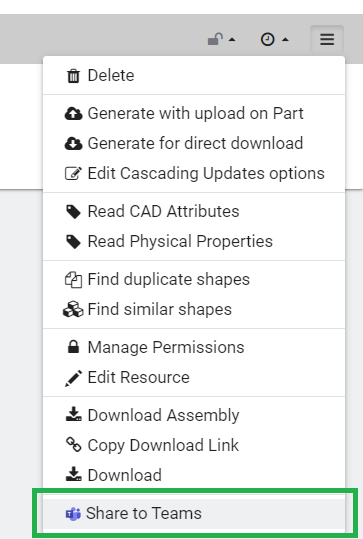The image size is (363, 539).
Task: Select Edit Resource from the menu
Action: pyautogui.click(x=194, y=377)
